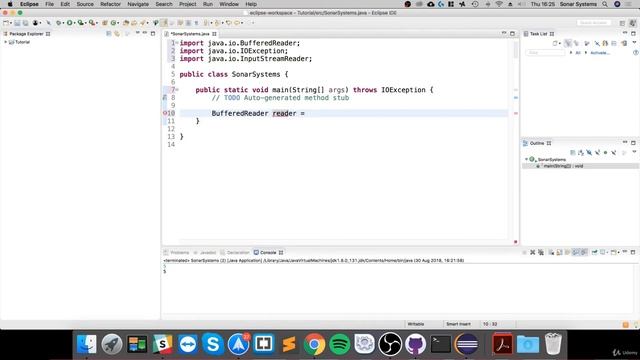This screenshot has width=640, height=360.
Task: Click the Coverage run toolbar icon
Action: pos(80,23)
